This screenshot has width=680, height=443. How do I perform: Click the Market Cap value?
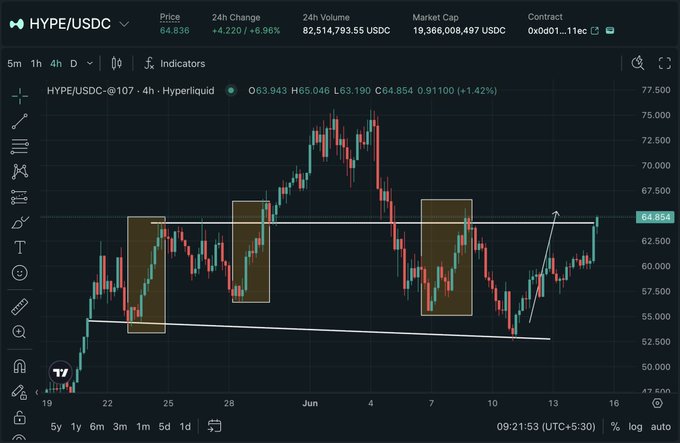(x=459, y=31)
